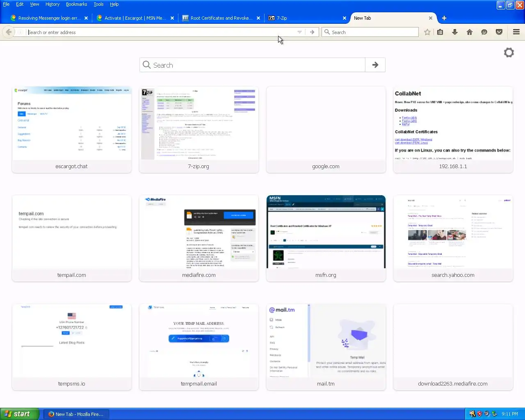
Task: Open new tab page gear settings
Action: click(509, 52)
